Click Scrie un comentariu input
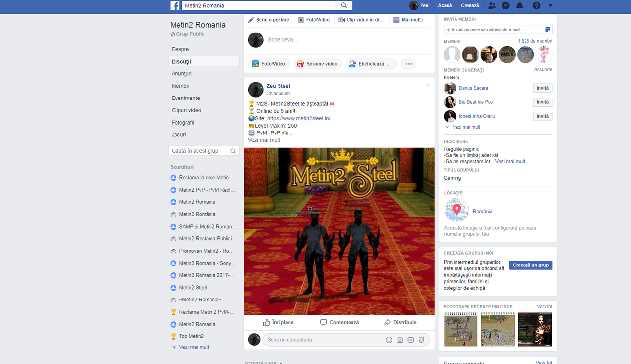The image size is (631, 364). [323, 340]
